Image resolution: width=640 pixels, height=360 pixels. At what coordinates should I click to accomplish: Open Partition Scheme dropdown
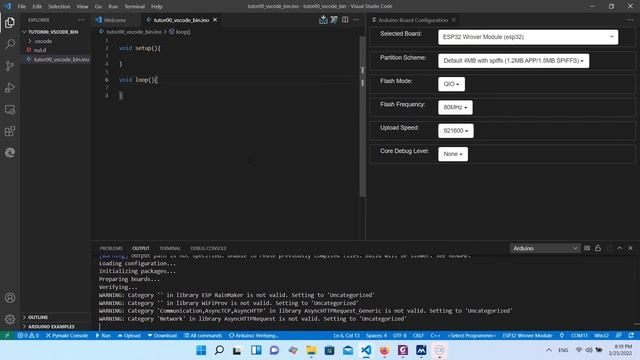click(x=513, y=61)
